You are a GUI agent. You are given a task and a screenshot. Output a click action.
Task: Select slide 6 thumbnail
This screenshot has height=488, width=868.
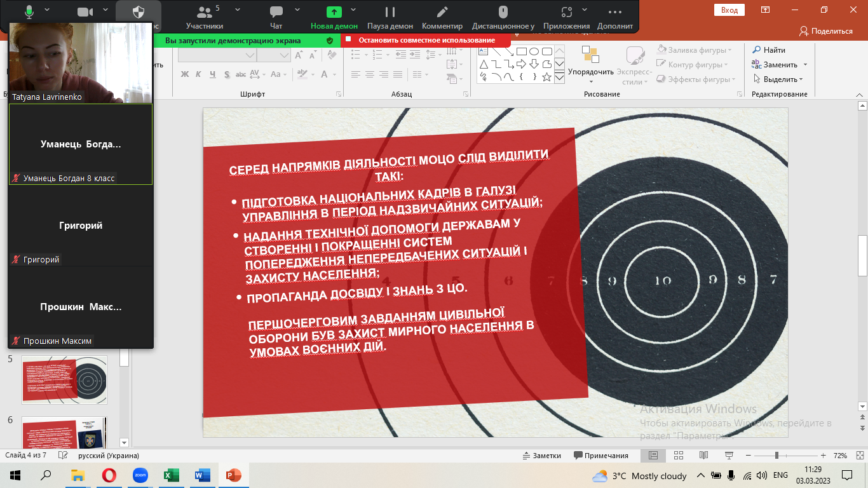65,433
